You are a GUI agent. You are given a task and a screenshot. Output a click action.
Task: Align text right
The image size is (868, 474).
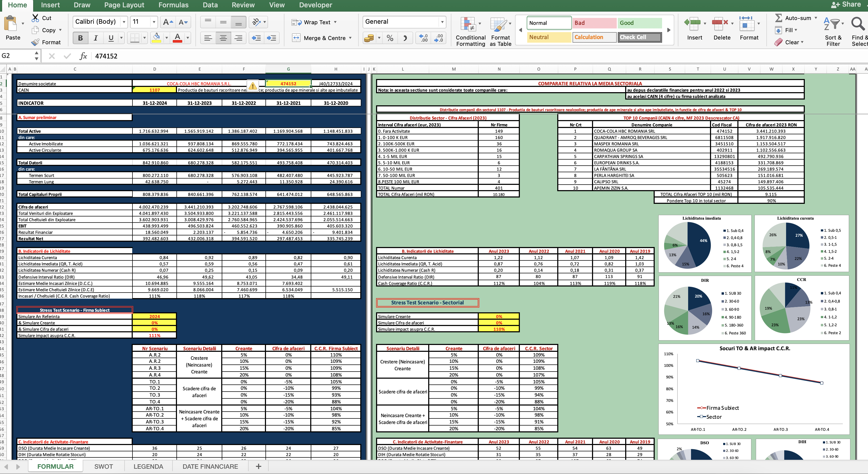click(238, 38)
